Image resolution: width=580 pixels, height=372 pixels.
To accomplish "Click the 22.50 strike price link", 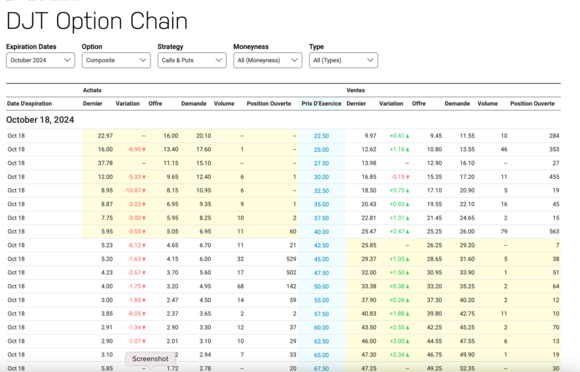I will 321,136.
